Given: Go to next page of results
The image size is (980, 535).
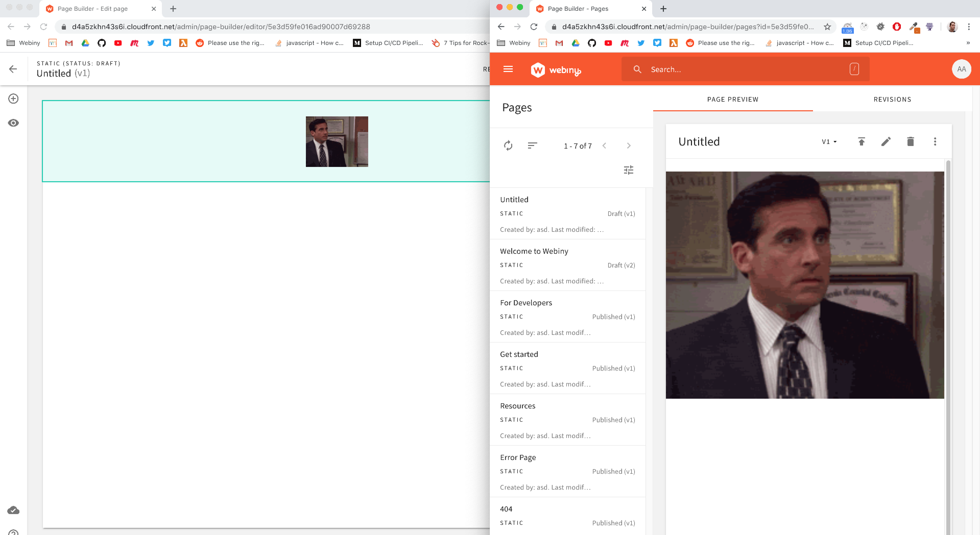Looking at the screenshot, I should [628, 146].
